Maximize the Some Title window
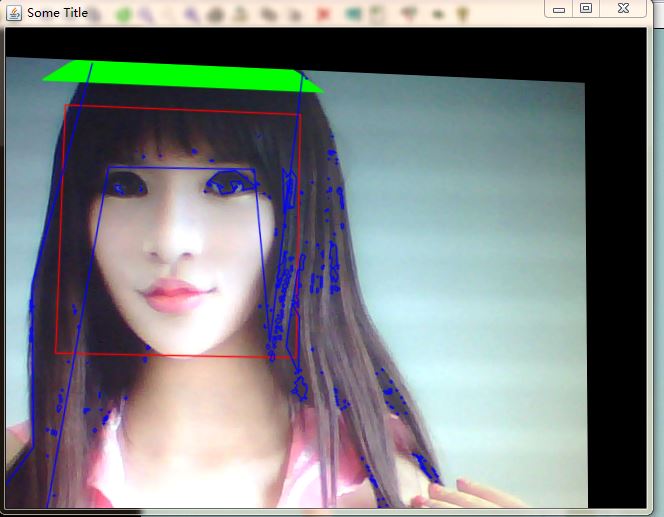The width and height of the screenshot is (664, 517). point(586,8)
